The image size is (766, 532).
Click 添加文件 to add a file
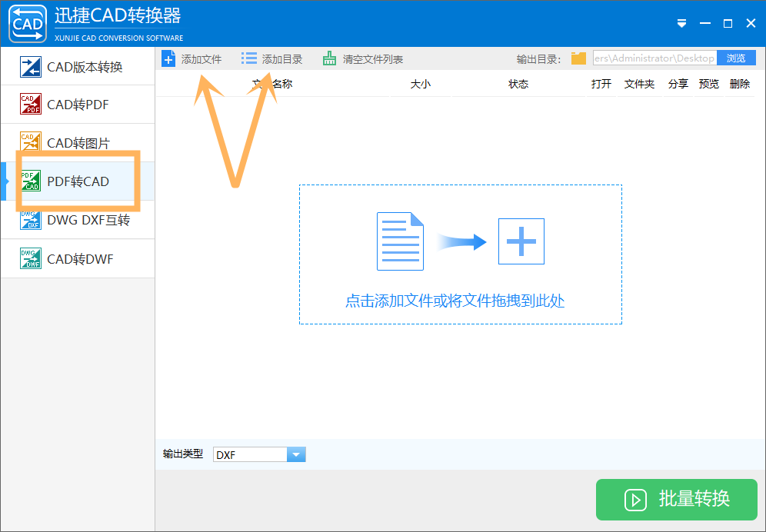pyautogui.click(x=192, y=59)
